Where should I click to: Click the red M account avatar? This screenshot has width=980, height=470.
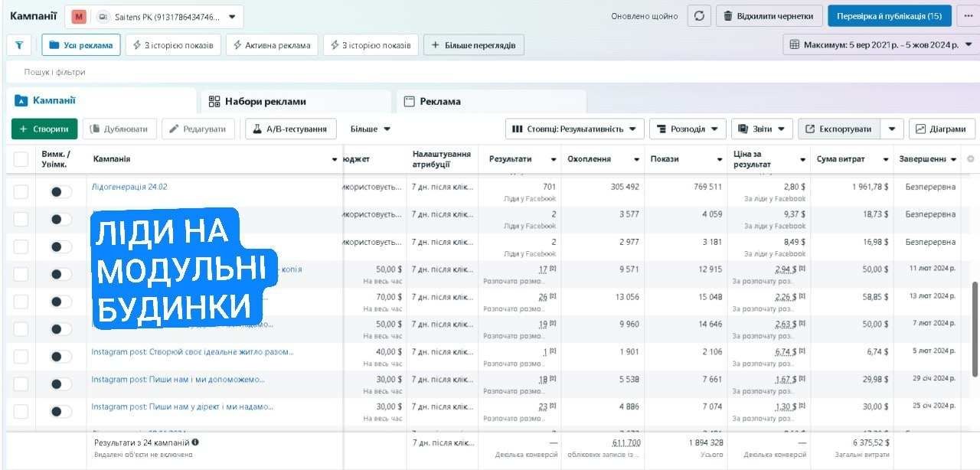[80, 16]
